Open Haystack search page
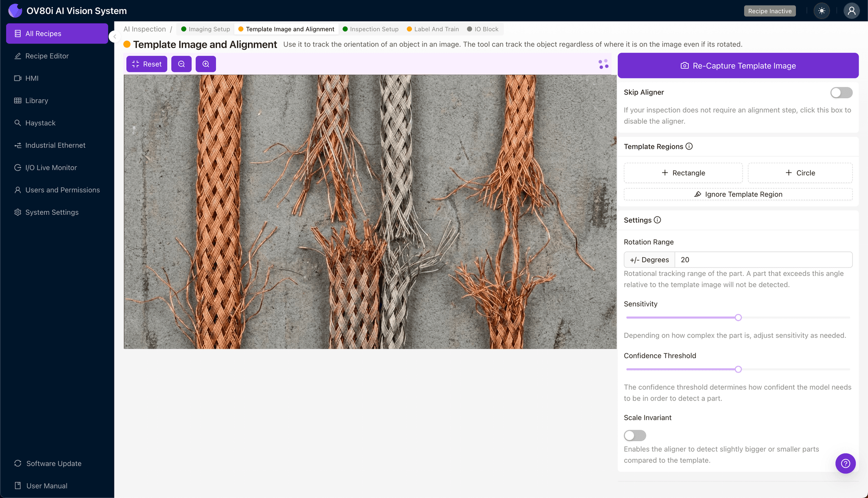868x498 pixels. (x=57, y=123)
